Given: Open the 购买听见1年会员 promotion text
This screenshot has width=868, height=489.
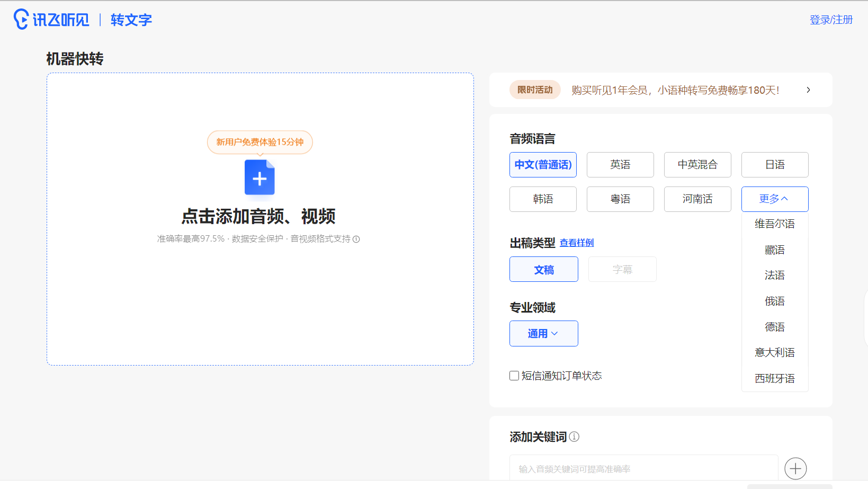Looking at the screenshot, I should (675, 90).
